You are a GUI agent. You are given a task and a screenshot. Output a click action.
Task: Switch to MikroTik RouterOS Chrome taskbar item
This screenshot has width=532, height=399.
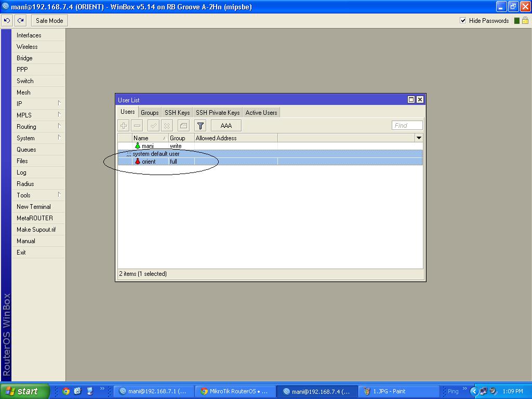pyautogui.click(x=236, y=392)
